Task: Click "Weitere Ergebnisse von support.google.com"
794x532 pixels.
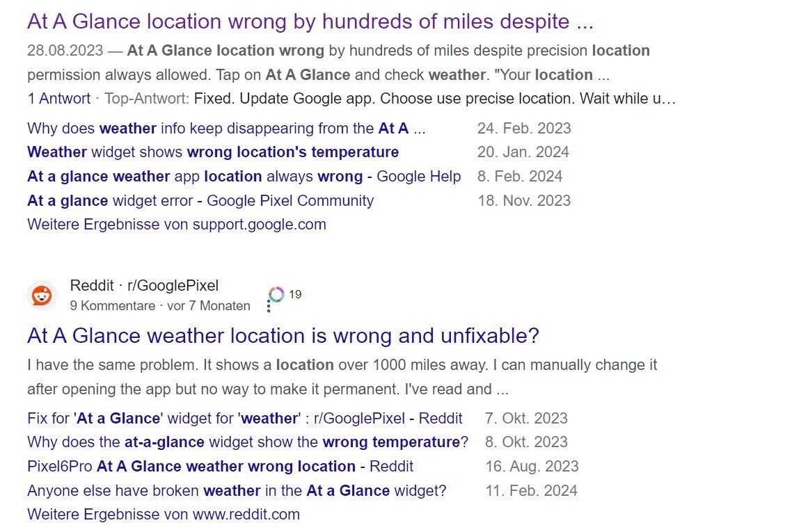Action: pos(177,225)
